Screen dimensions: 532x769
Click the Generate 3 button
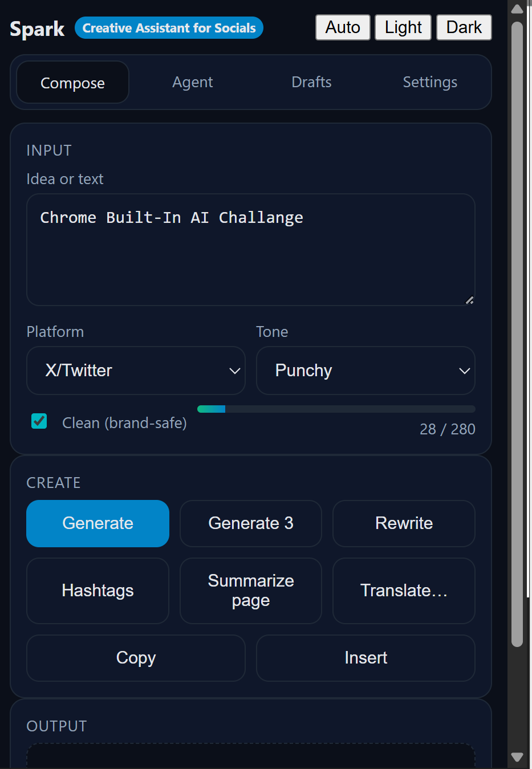[x=251, y=523]
